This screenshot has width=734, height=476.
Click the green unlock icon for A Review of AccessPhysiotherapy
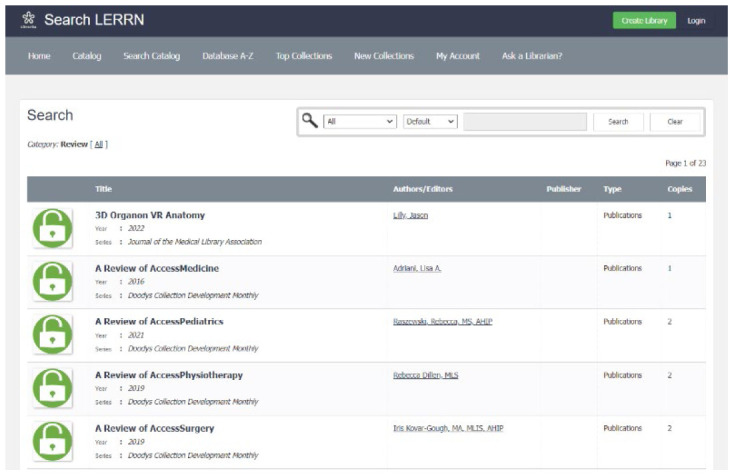point(52,388)
